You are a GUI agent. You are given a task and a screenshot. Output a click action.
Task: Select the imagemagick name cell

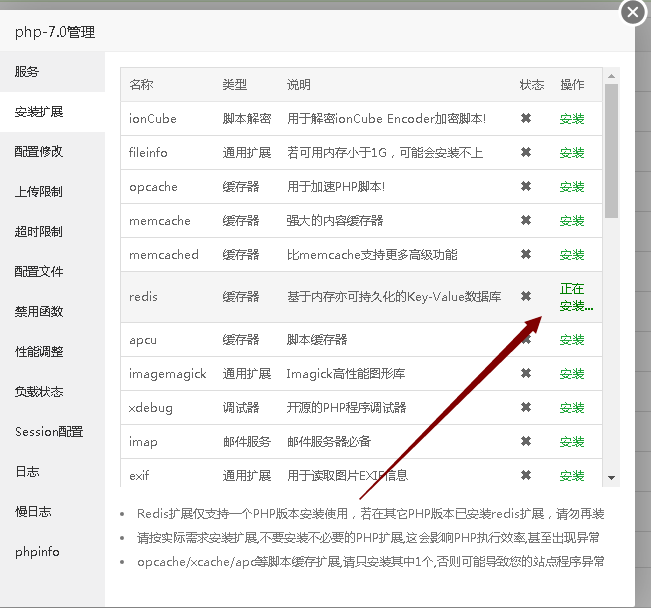tap(167, 374)
